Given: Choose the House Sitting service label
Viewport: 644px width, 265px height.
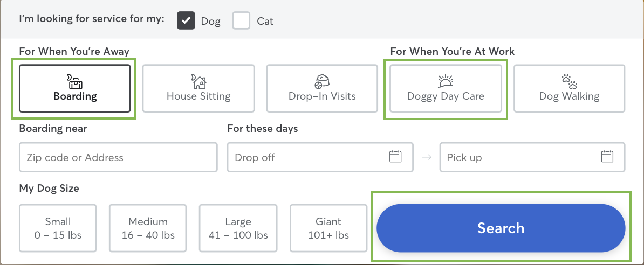Looking at the screenshot, I should tap(198, 96).
